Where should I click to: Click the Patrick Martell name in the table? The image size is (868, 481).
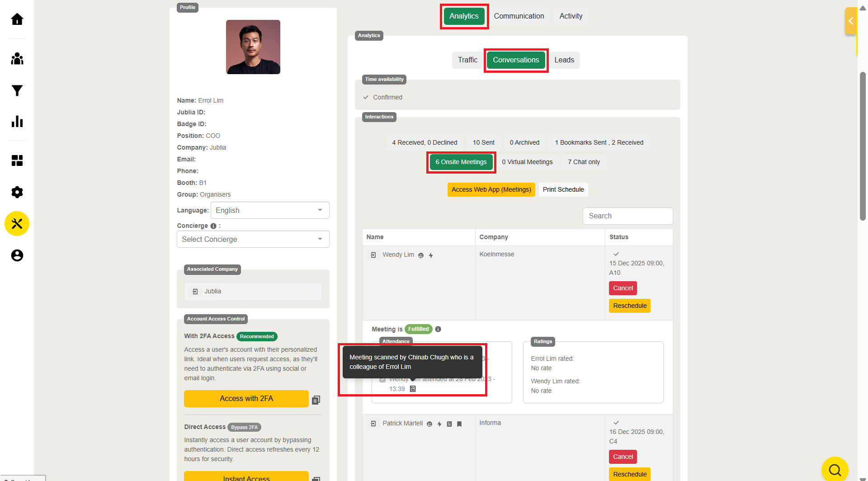(403, 423)
